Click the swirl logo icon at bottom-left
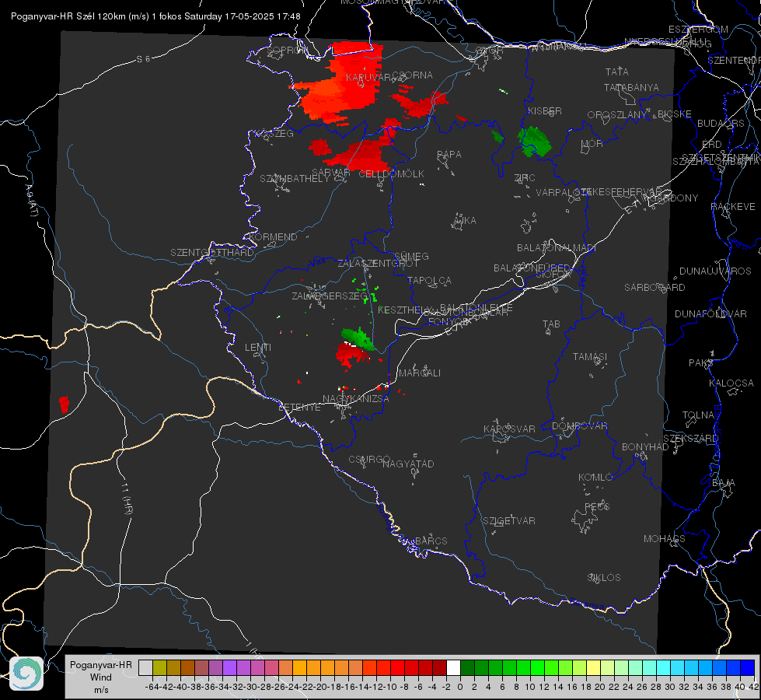The width and height of the screenshot is (761, 700). tap(26, 674)
